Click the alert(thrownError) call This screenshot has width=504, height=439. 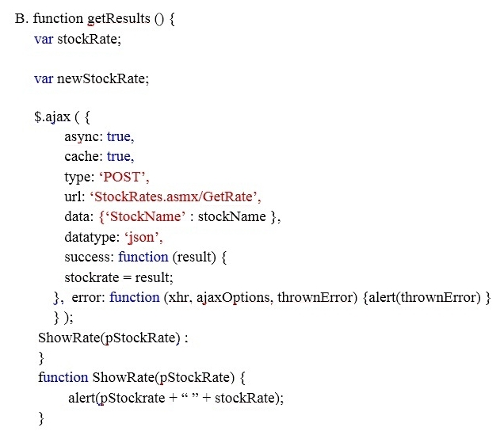(x=424, y=297)
